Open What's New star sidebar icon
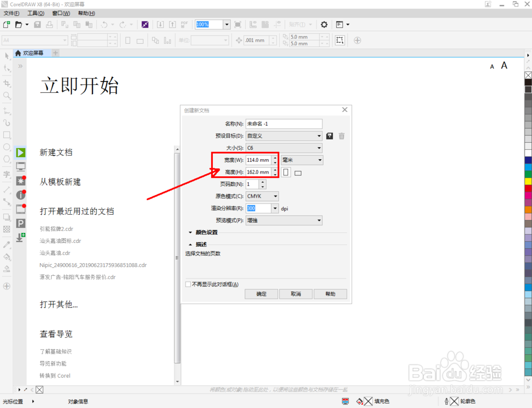This screenshot has width=532, height=408. [21, 181]
